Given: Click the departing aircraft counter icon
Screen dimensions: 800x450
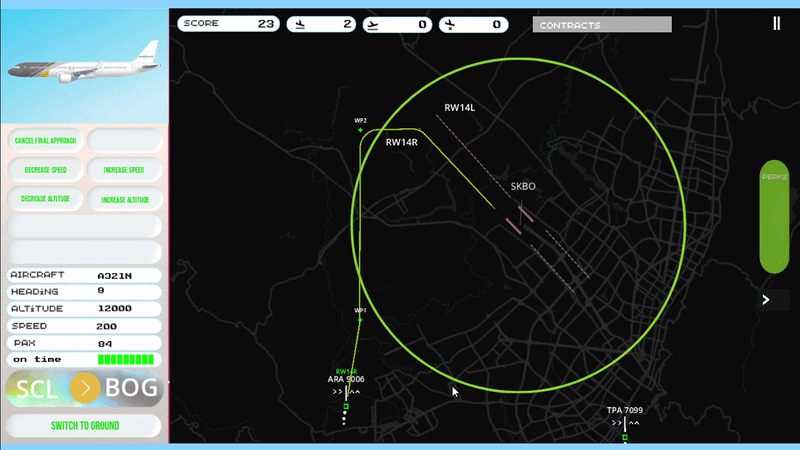Looking at the screenshot, I should (x=373, y=25).
